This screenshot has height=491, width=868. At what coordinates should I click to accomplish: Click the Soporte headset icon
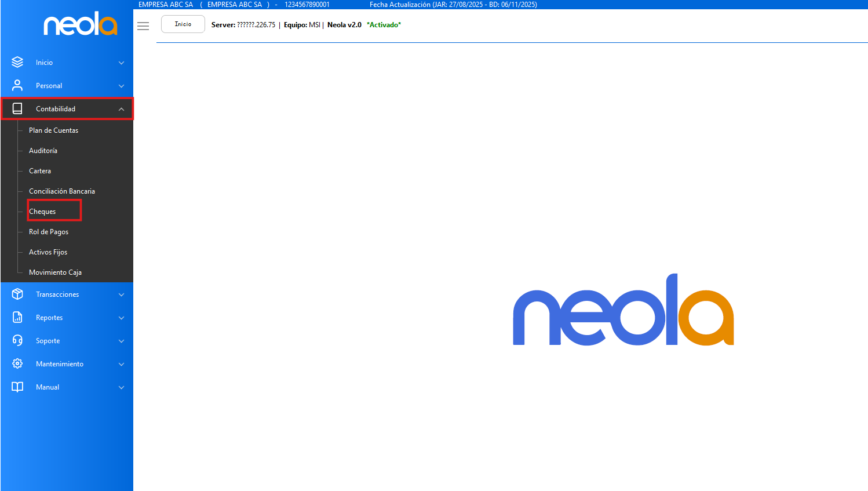pos(17,340)
